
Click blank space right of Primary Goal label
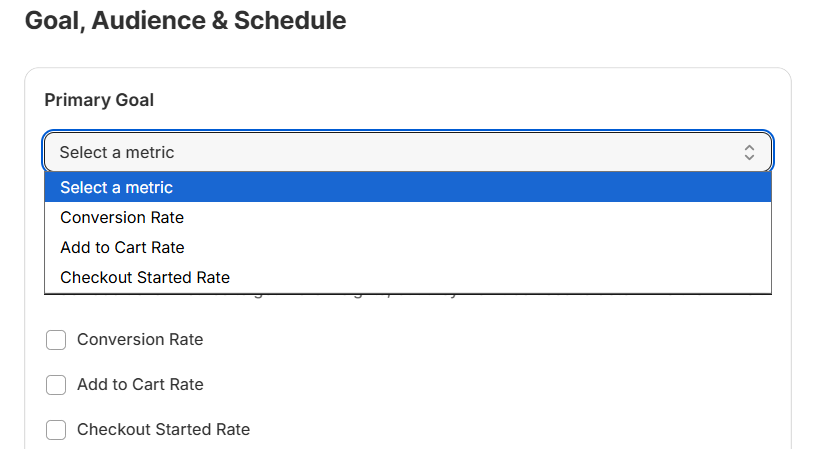point(450,100)
